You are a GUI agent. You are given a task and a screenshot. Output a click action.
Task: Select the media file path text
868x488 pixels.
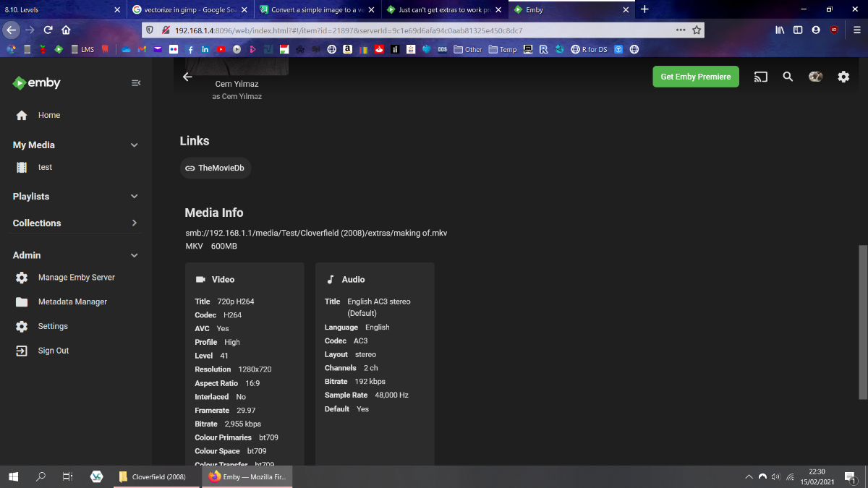316,233
